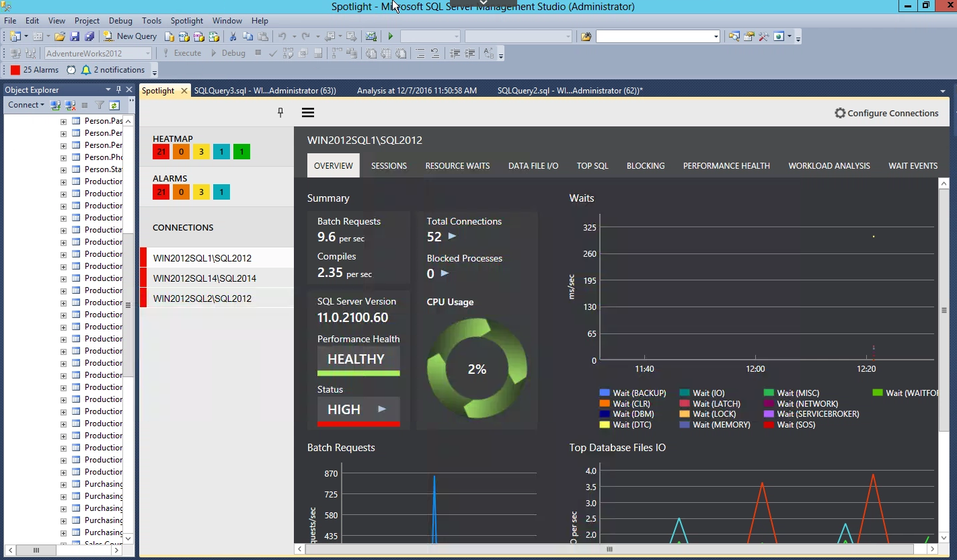Screen dimensions: 957x560
Task: Click the Toolbox hammer-and-wrench icon
Action: [x=763, y=36]
